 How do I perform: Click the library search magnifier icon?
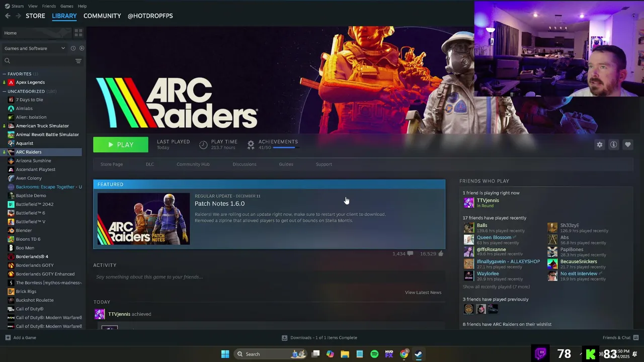pyautogui.click(x=7, y=61)
